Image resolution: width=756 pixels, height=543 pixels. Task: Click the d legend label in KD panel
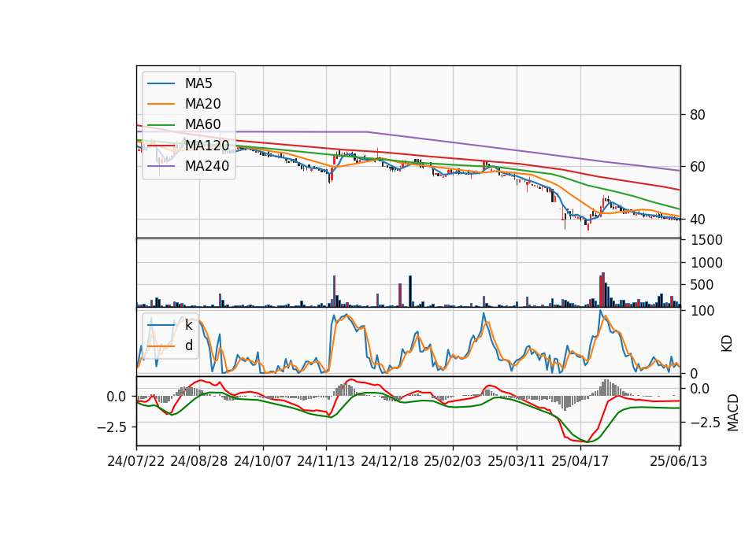[x=188, y=345]
